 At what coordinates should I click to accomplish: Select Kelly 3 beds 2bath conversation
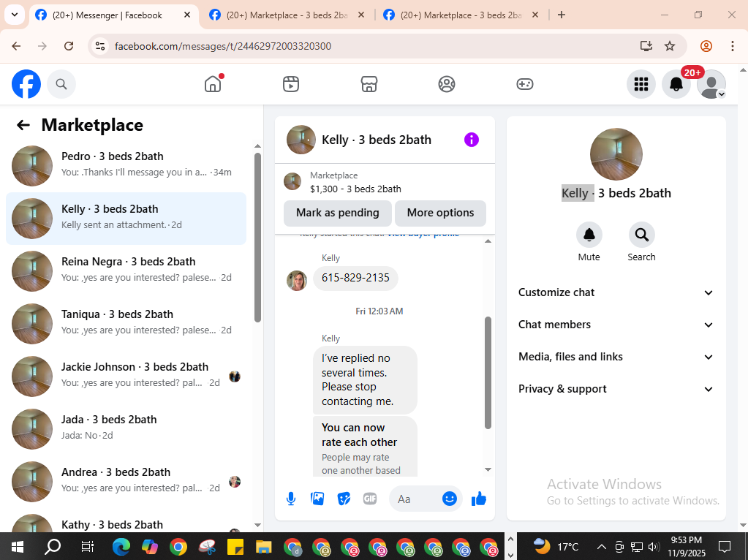126,219
